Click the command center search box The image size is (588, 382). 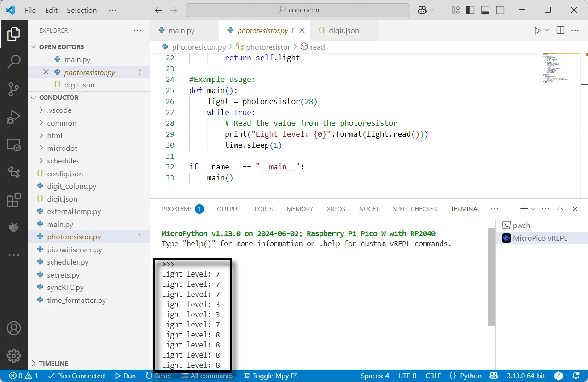[x=298, y=10]
